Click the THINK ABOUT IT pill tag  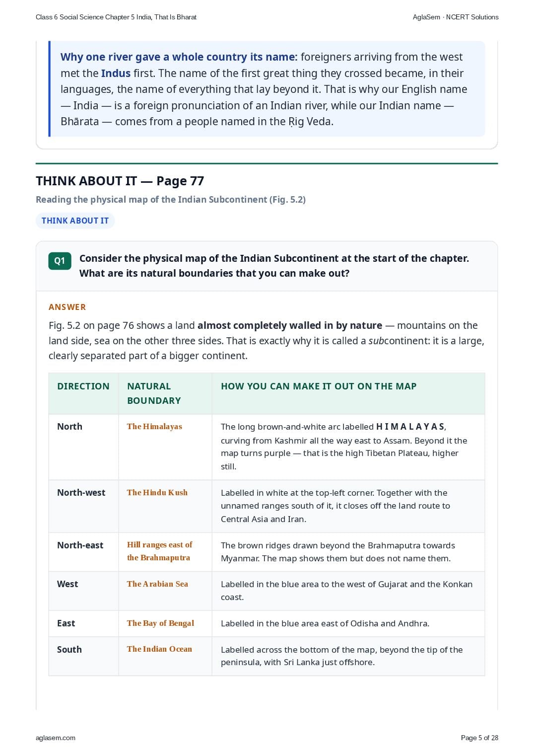click(75, 221)
